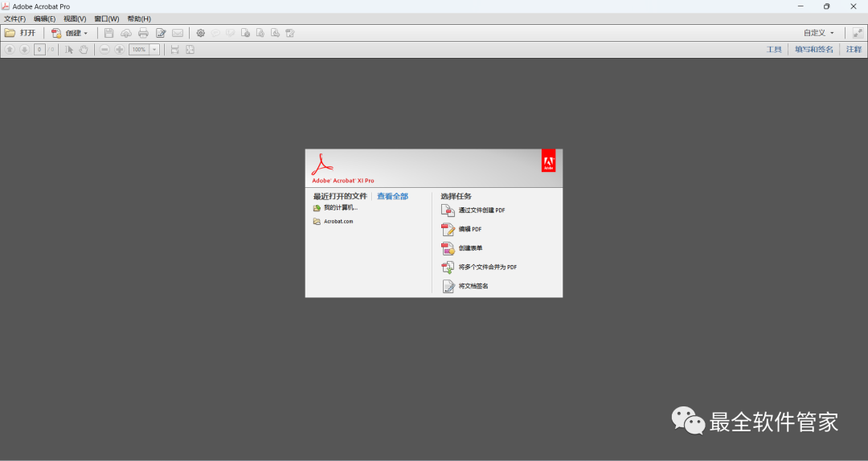
Task: Select the text selection cursor tool
Action: pyautogui.click(x=68, y=50)
